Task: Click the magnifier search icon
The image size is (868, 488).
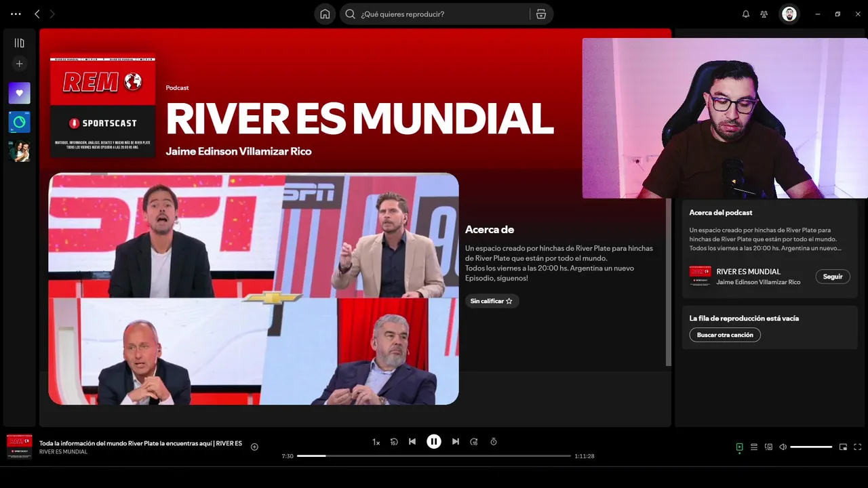Action: [x=350, y=14]
